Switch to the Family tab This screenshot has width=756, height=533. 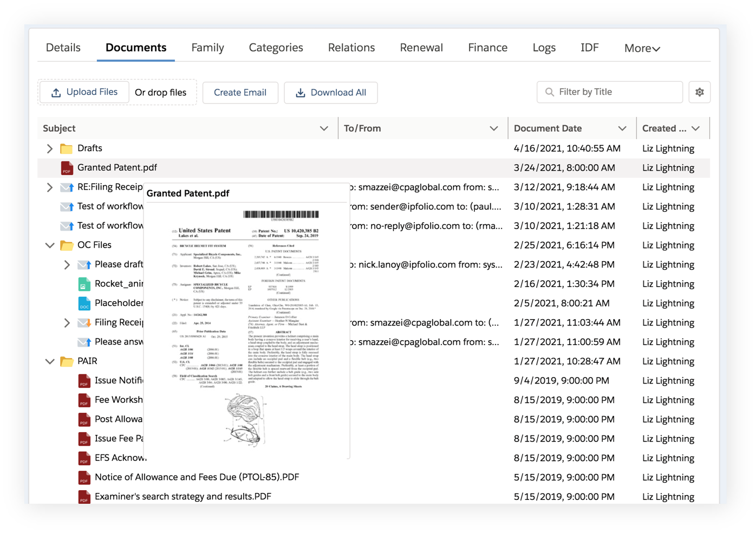(207, 48)
